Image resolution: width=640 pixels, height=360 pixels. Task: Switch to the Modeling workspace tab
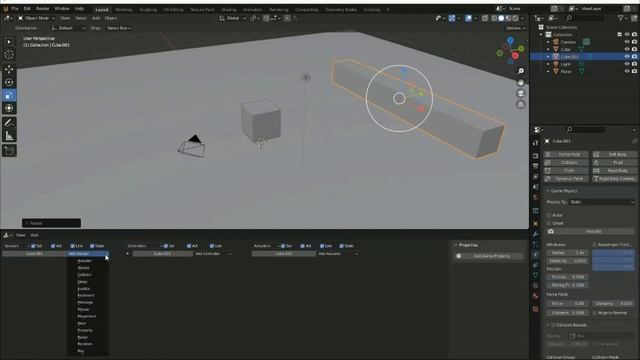124,9
